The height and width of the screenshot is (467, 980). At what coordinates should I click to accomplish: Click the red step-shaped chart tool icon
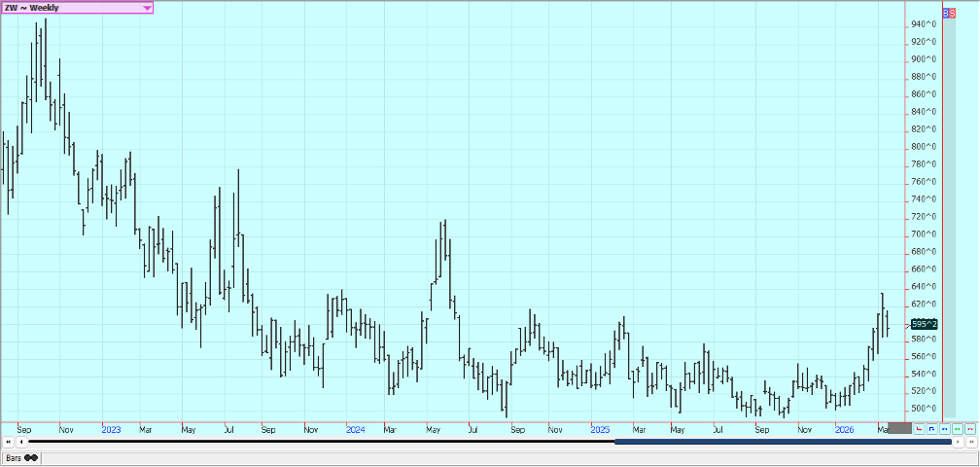pyautogui.click(x=919, y=428)
